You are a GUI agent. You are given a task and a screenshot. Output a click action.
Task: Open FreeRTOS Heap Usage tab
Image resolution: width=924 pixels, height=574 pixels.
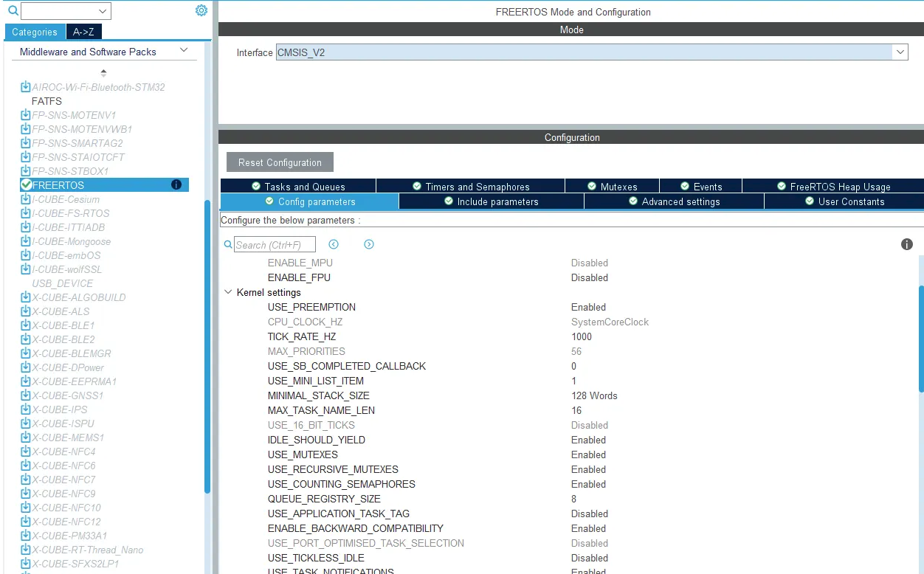[x=833, y=187]
